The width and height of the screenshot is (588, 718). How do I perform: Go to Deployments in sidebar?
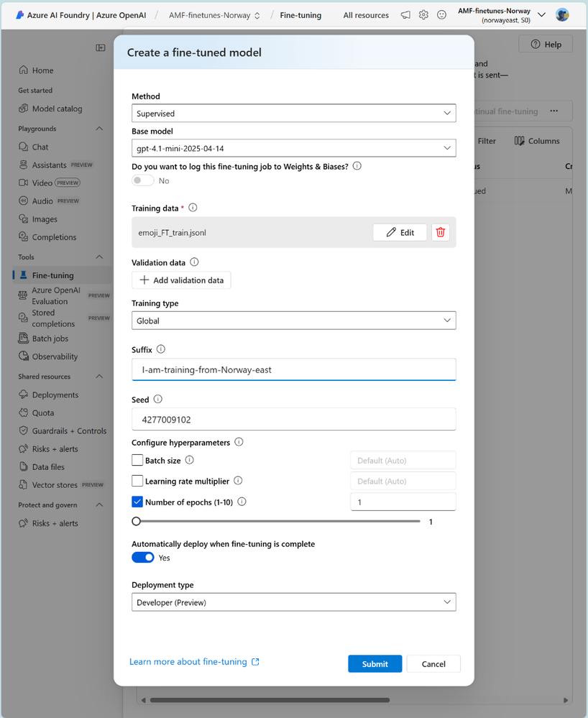[55, 395]
